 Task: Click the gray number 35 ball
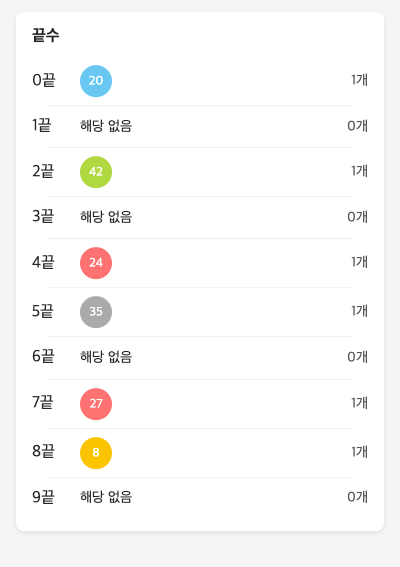pos(96,312)
